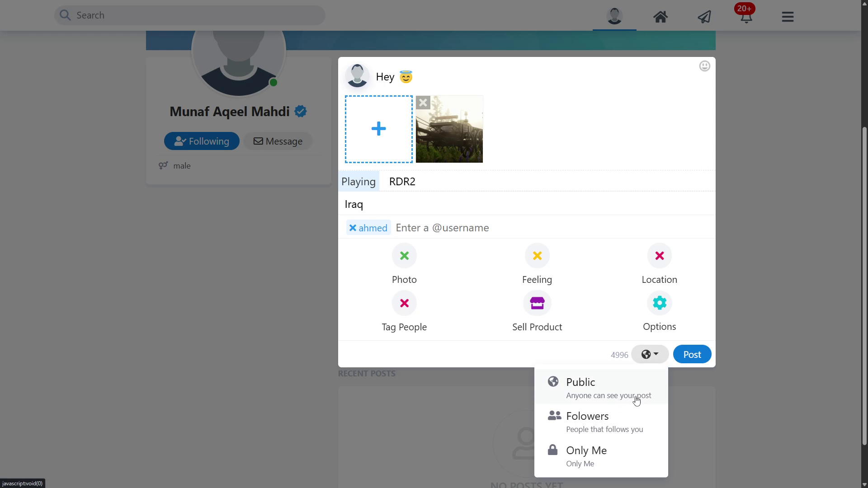This screenshot has width=868, height=488.
Task: Collapse the post privacy globe dropdown
Action: click(x=650, y=354)
